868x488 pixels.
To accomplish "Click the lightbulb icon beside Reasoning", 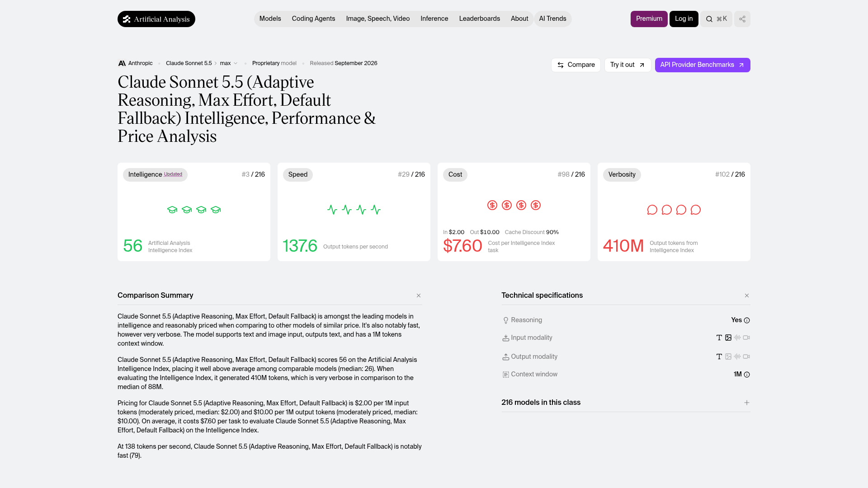I will pos(506,320).
